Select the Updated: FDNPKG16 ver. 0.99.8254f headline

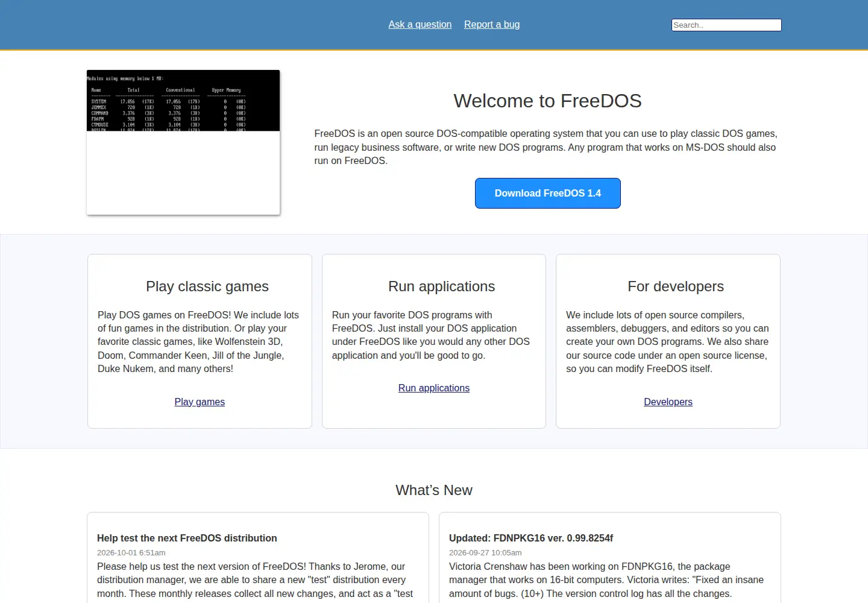tap(531, 538)
